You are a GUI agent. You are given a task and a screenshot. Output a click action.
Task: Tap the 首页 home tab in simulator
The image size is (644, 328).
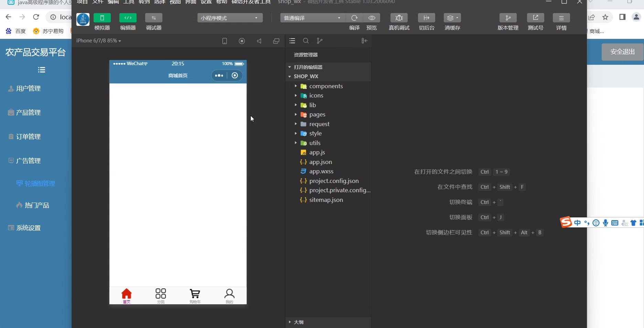tap(127, 296)
